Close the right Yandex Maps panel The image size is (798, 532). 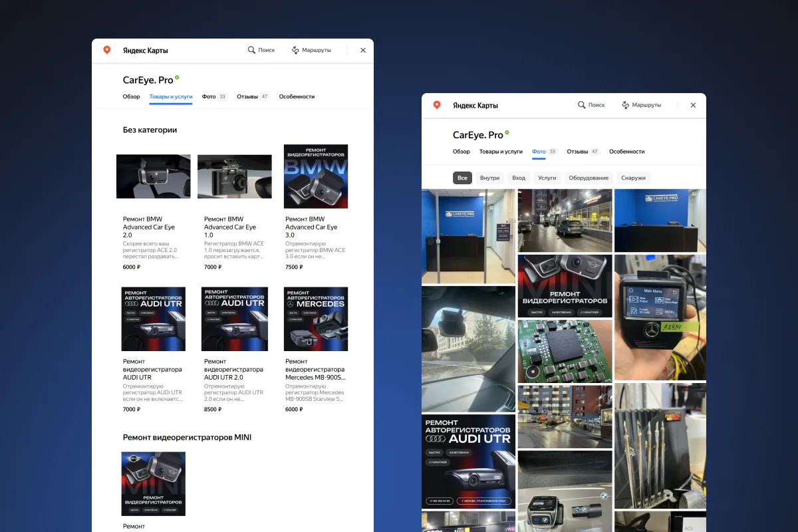pyautogui.click(x=693, y=105)
